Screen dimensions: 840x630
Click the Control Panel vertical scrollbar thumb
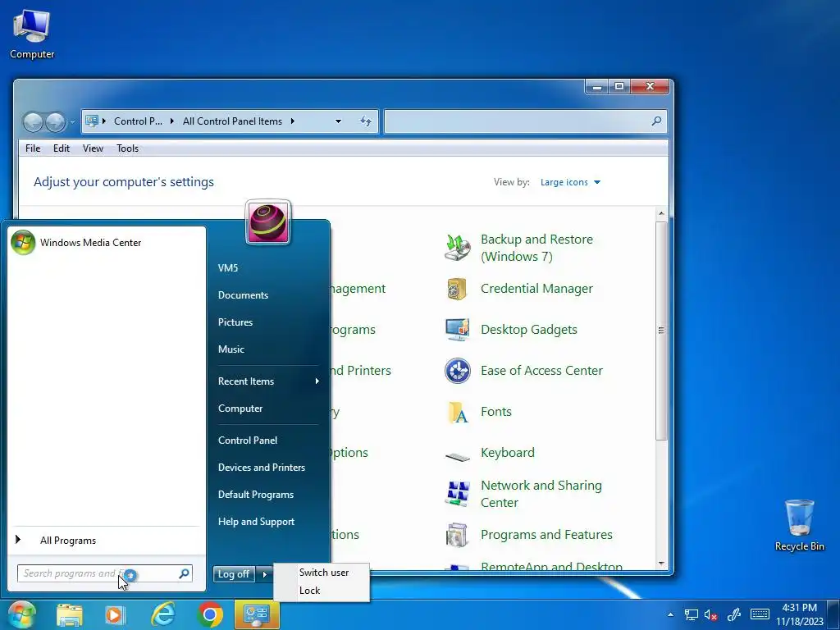pyautogui.click(x=661, y=331)
